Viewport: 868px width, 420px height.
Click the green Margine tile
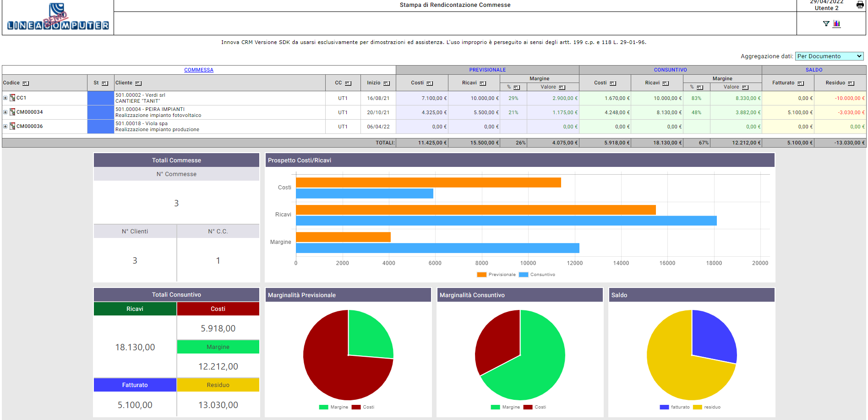tap(218, 347)
